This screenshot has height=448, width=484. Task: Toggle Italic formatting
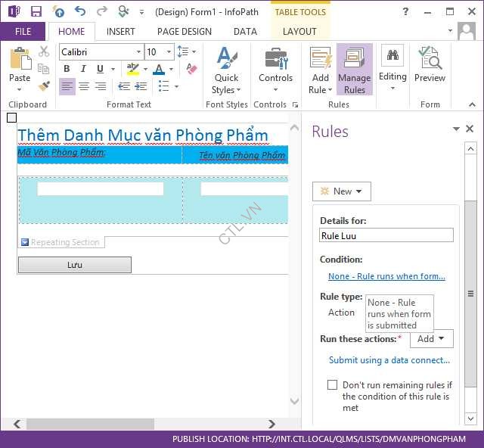[83, 70]
